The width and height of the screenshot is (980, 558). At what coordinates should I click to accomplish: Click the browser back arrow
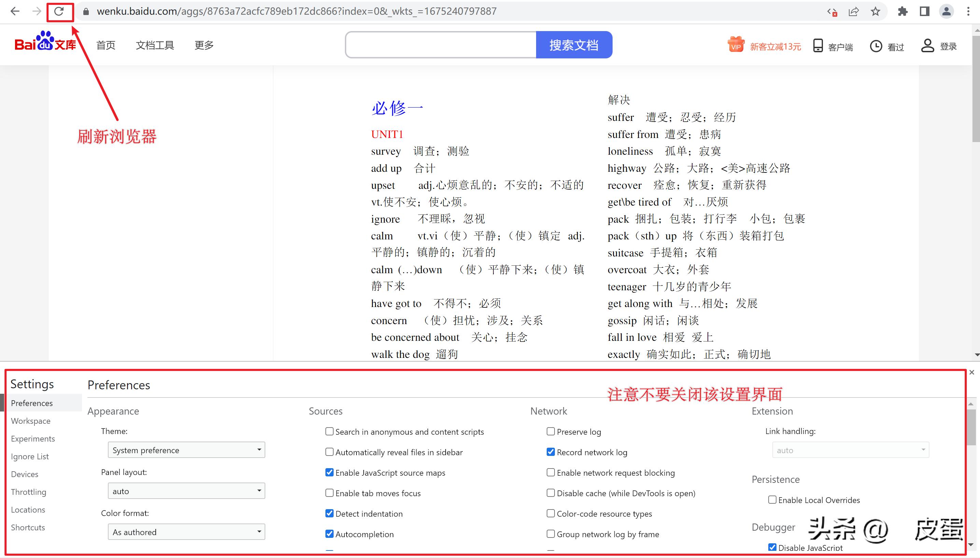(15, 11)
